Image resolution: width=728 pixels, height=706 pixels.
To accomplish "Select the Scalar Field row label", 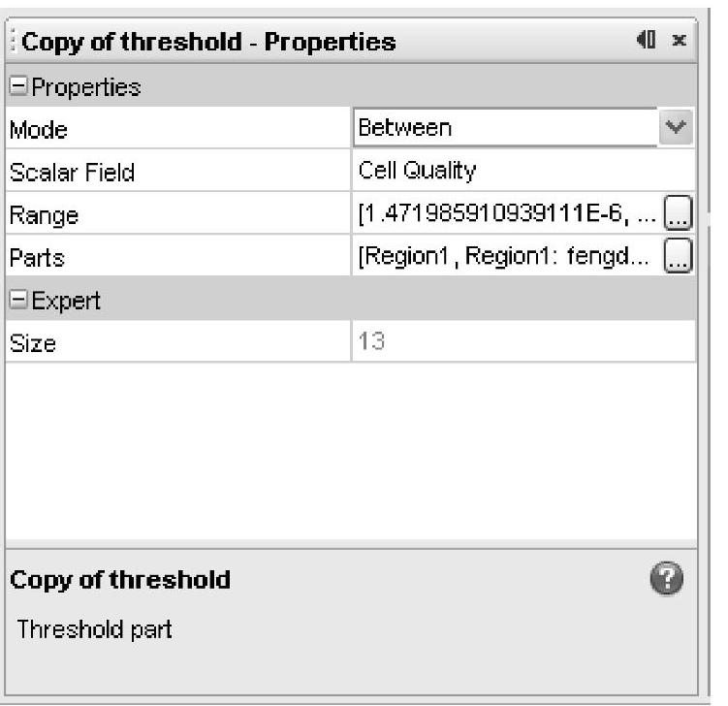I will pos(73,173).
